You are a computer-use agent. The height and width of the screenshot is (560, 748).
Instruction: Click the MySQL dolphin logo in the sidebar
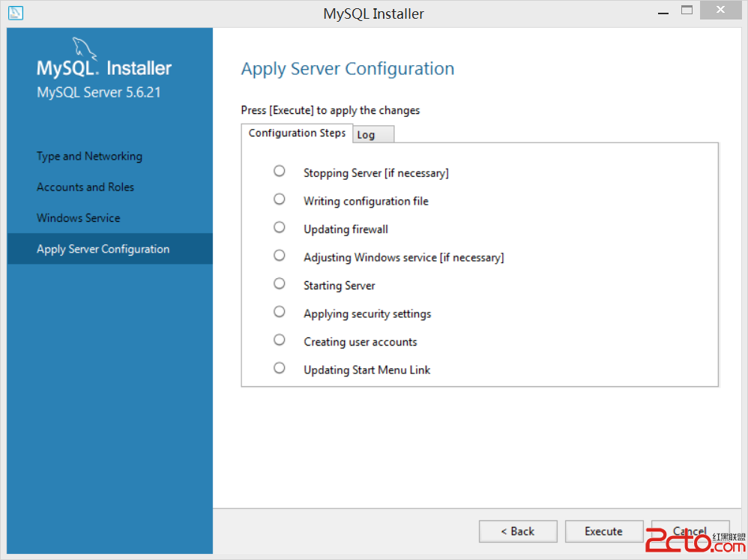click(x=84, y=49)
